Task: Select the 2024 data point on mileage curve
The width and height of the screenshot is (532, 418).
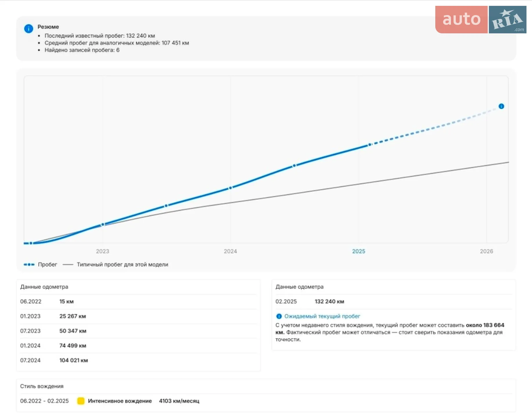Action: (230, 188)
